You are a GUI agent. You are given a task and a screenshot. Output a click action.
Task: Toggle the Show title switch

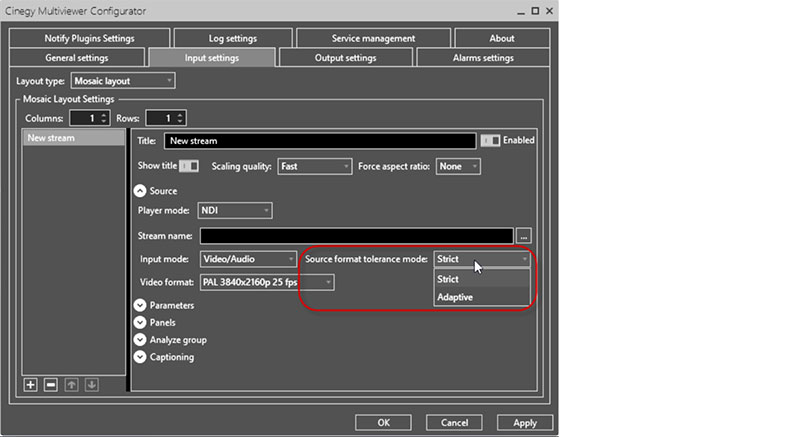(x=189, y=166)
